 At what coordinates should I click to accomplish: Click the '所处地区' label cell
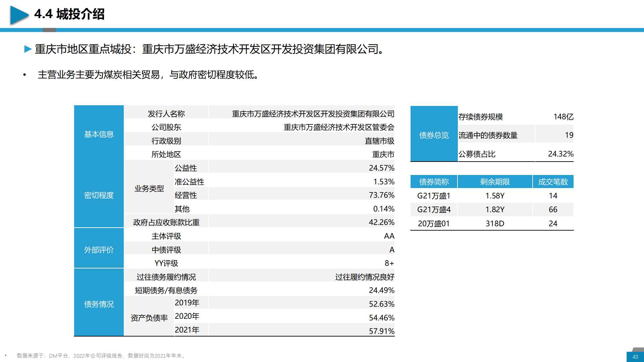click(166, 155)
